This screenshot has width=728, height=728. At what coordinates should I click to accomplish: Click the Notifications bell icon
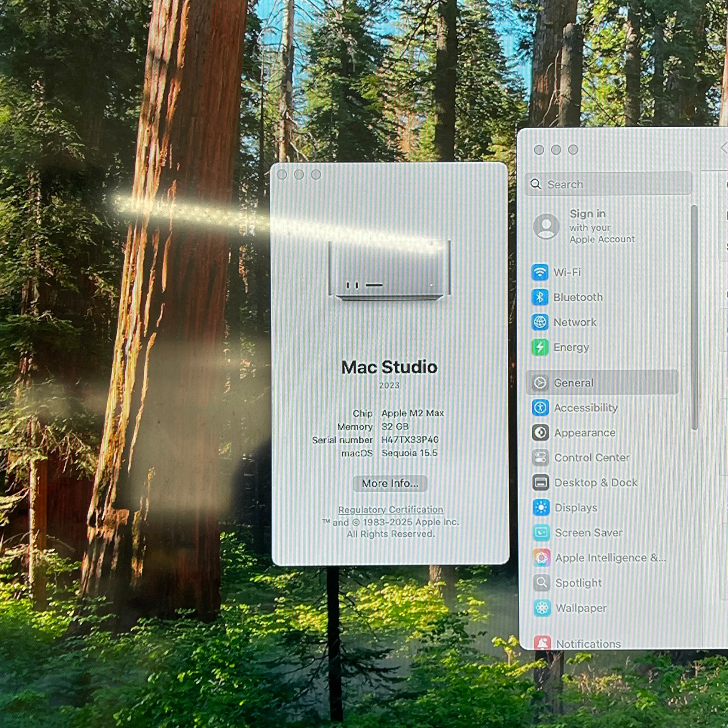[x=542, y=643]
